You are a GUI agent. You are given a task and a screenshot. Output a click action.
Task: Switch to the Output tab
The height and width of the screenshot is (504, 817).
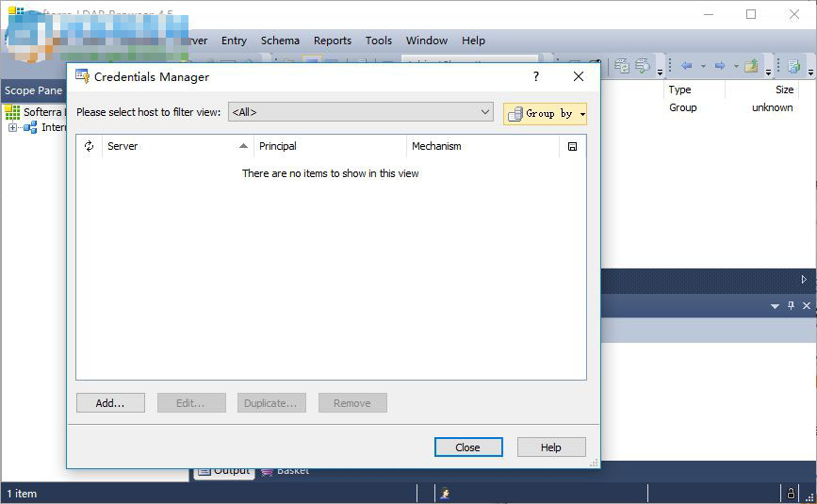pos(224,471)
